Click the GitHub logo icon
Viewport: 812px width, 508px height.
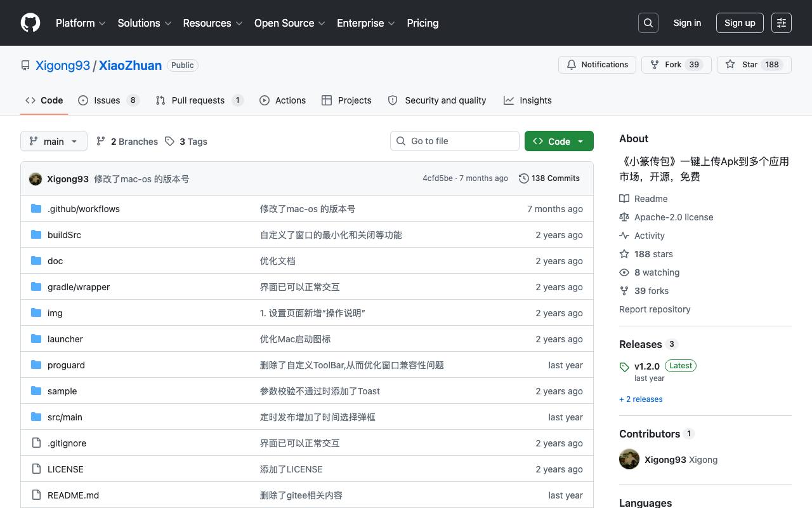click(30, 23)
